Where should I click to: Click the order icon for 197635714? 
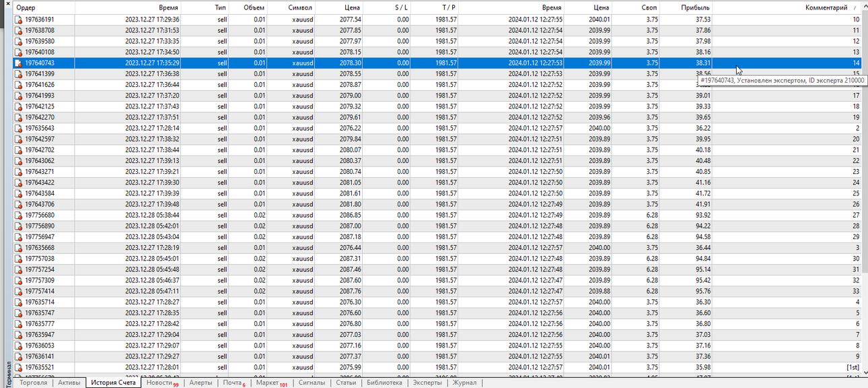pyautogui.click(x=19, y=302)
